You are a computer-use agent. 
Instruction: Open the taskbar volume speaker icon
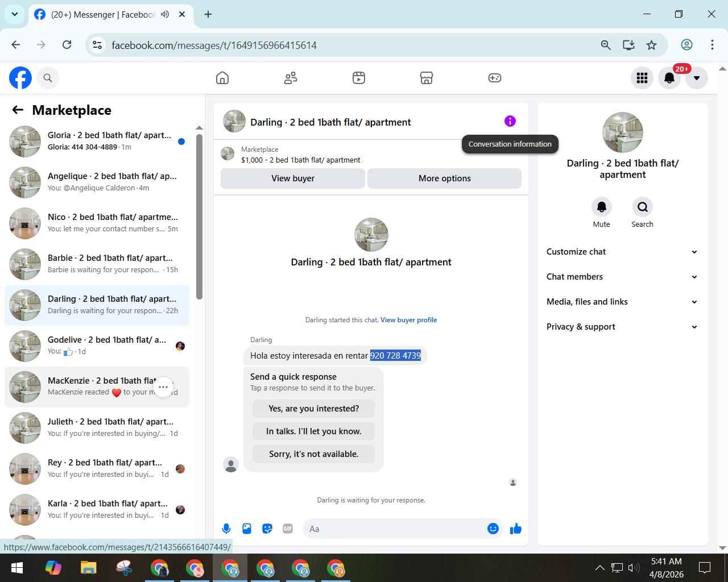pos(634,568)
